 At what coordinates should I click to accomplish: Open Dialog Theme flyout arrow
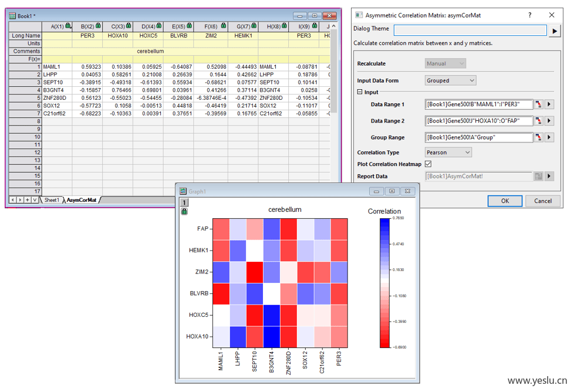(x=555, y=31)
